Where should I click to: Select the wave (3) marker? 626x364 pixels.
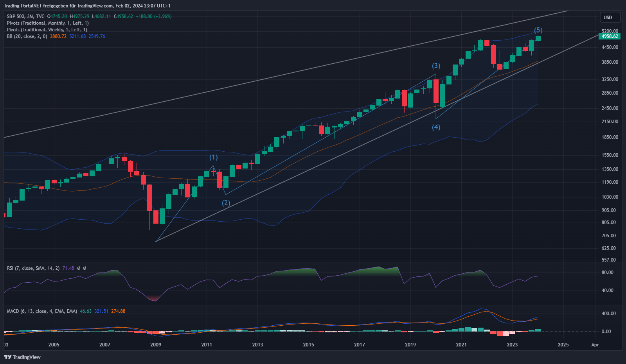click(x=436, y=66)
